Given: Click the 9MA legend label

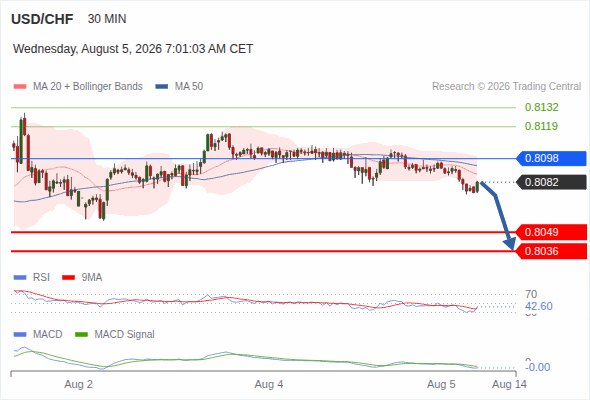Looking at the screenshot, I should [x=92, y=278].
